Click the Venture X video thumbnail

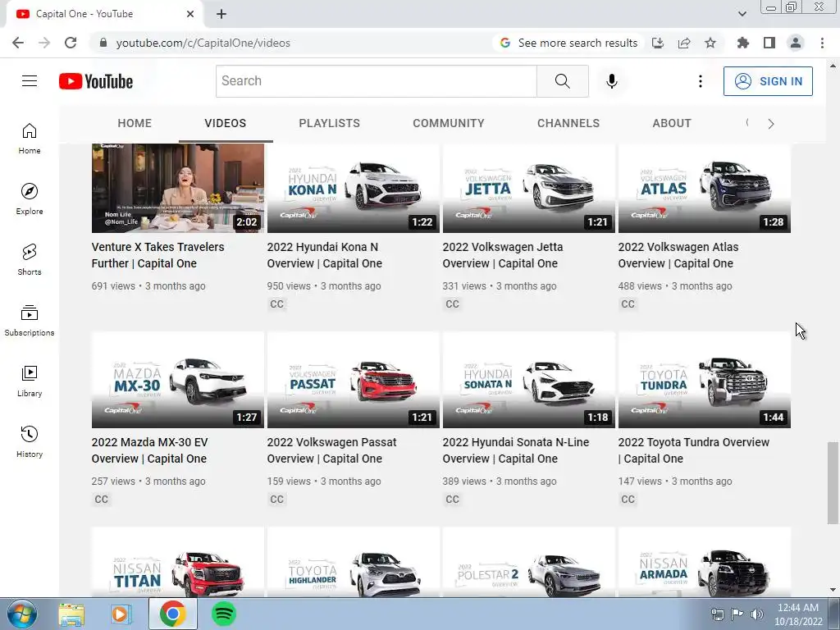(x=178, y=188)
